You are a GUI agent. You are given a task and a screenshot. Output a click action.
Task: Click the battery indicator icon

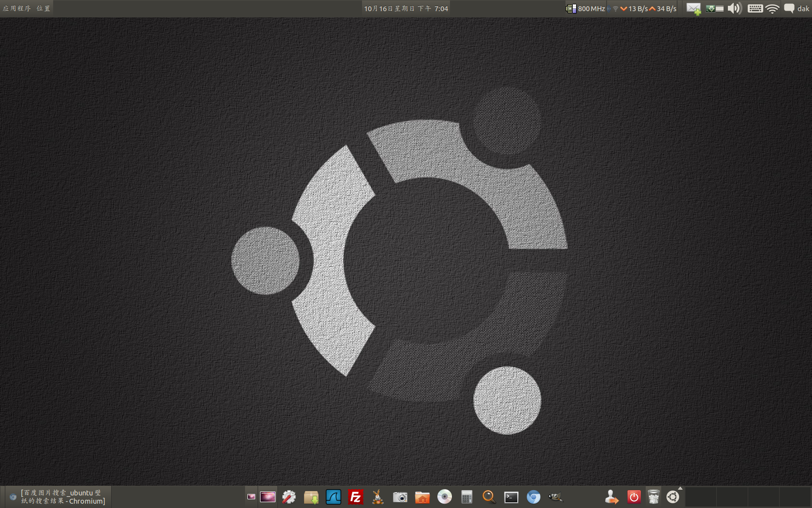720,9
